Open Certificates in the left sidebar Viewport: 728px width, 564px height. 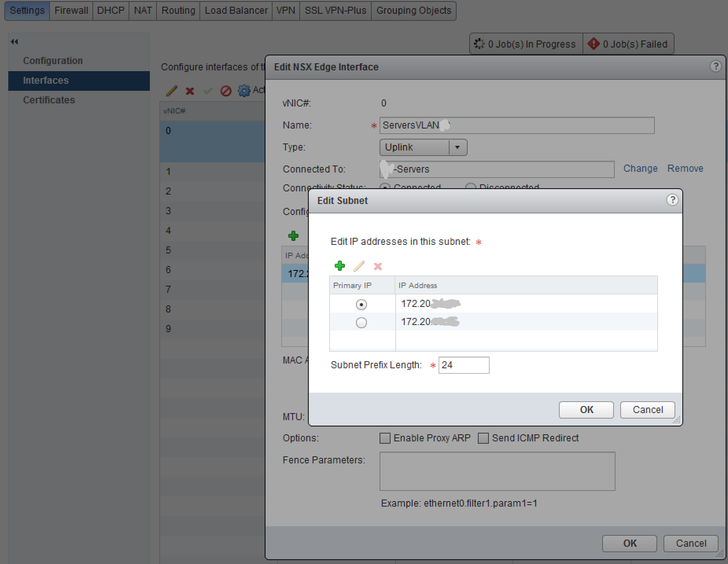(49, 100)
